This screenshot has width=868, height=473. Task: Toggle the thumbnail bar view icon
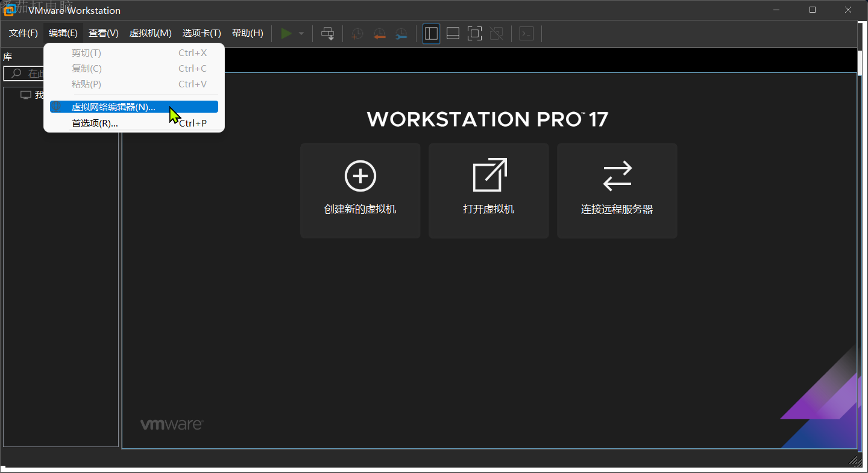(x=453, y=34)
